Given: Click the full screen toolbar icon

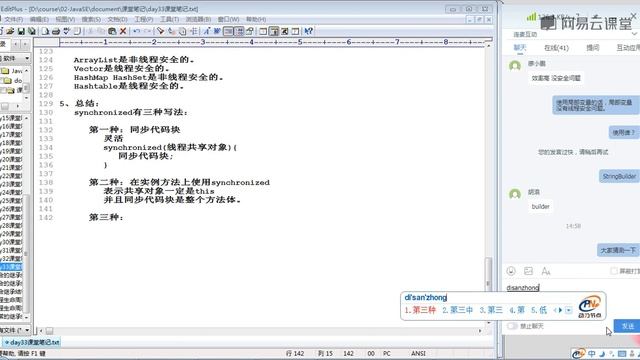Looking at the screenshot, I should pyautogui.click(x=284, y=31).
